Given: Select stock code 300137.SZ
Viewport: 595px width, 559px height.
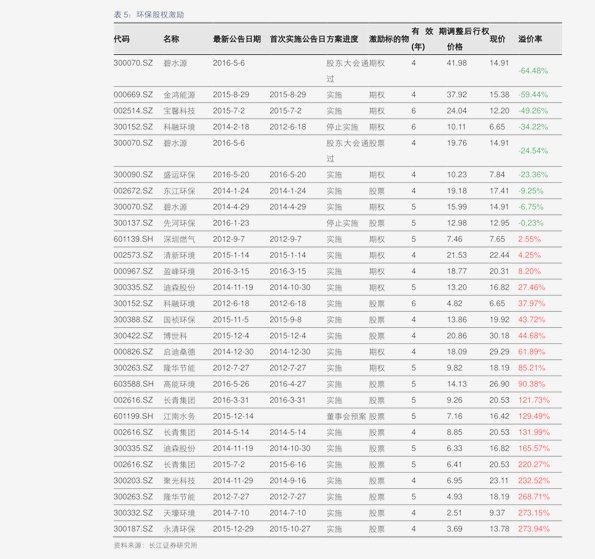Looking at the screenshot, I should pos(133,223).
